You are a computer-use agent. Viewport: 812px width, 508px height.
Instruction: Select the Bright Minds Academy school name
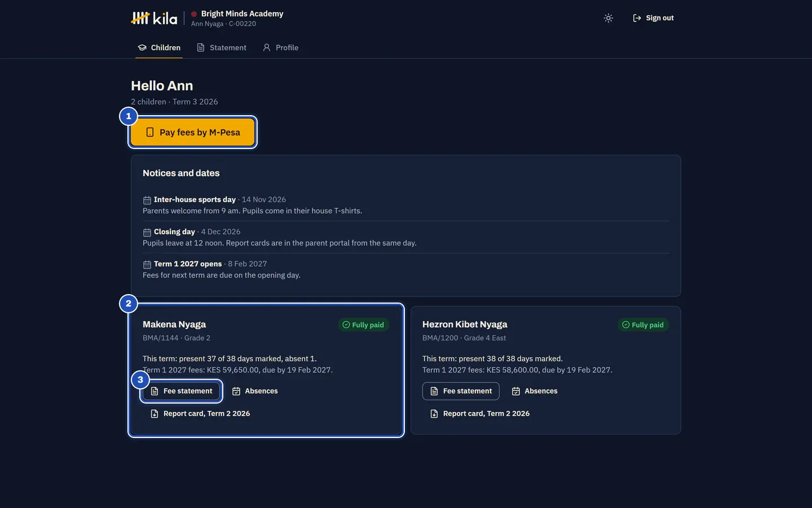242,14
